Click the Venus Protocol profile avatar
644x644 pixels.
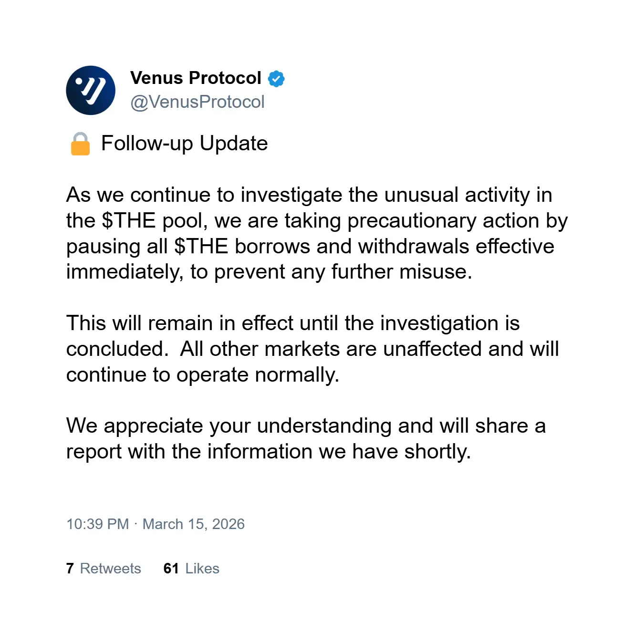click(91, 90)
